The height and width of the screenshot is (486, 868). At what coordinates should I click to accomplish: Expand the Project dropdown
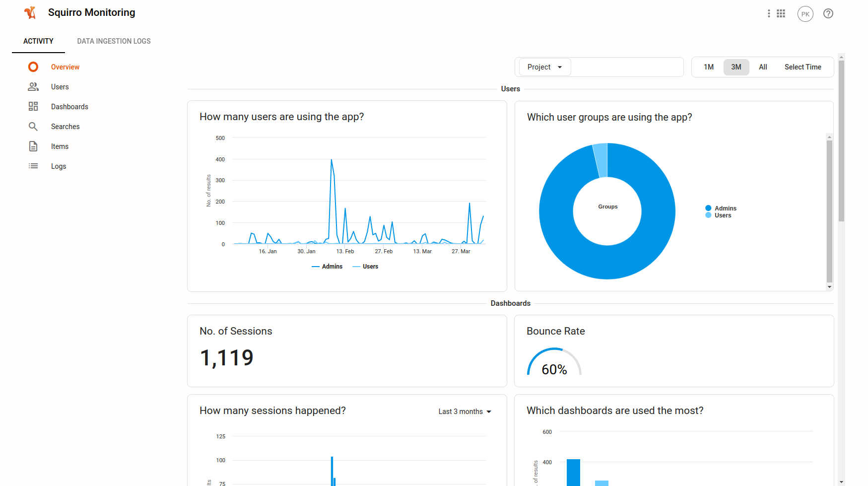tap(545, 67)
